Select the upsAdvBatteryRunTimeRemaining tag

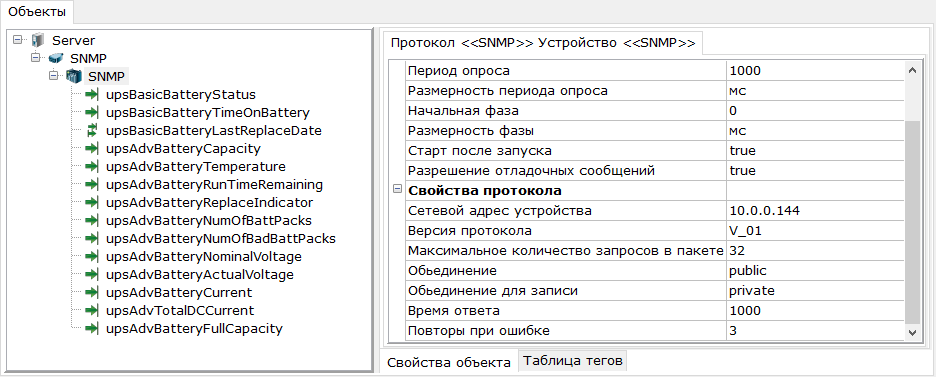coord(214,184)
